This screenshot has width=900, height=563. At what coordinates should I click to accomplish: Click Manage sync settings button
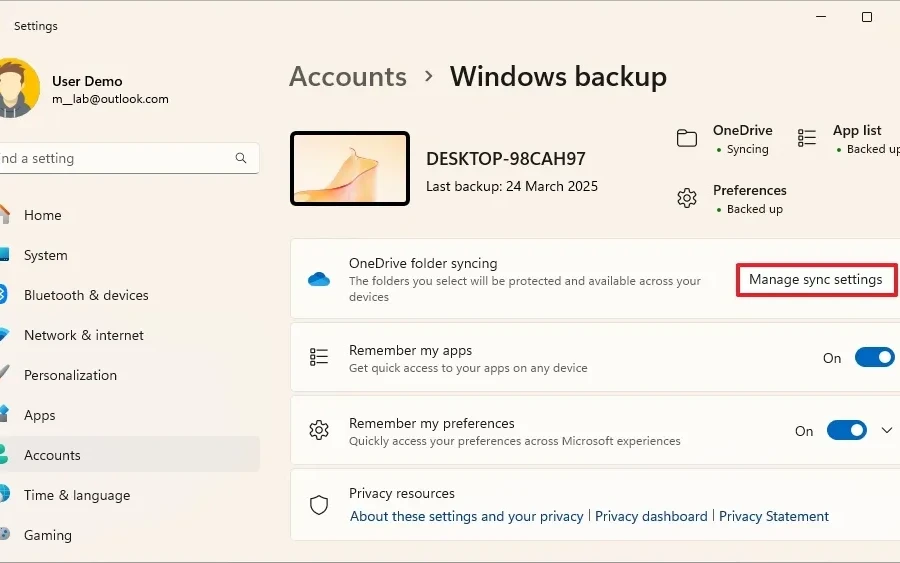[x=816, y=279]
